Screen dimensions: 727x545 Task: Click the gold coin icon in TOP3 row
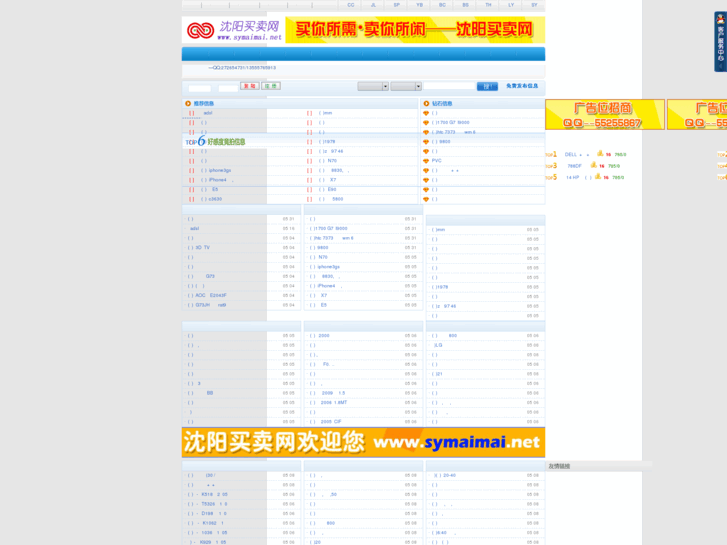pos(593,165)
